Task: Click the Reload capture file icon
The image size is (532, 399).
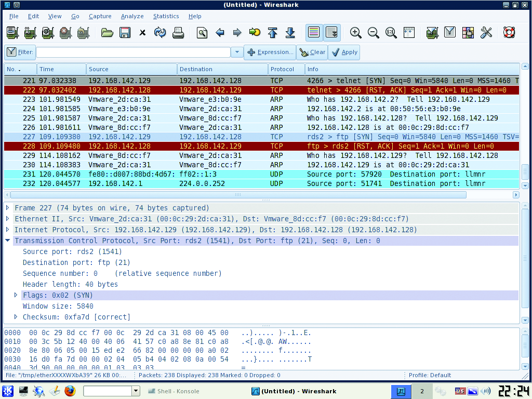Action: [160, 33]
